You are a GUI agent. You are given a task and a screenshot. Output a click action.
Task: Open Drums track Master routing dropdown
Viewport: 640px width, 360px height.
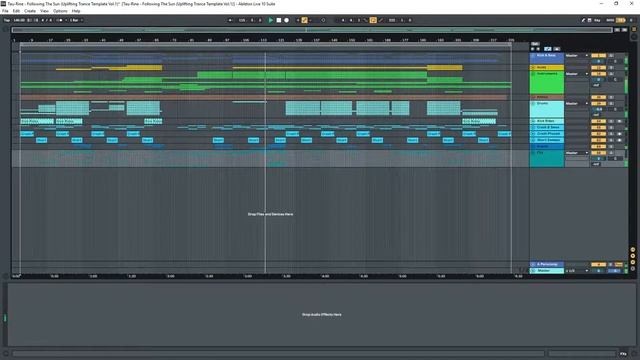[577, 104]
